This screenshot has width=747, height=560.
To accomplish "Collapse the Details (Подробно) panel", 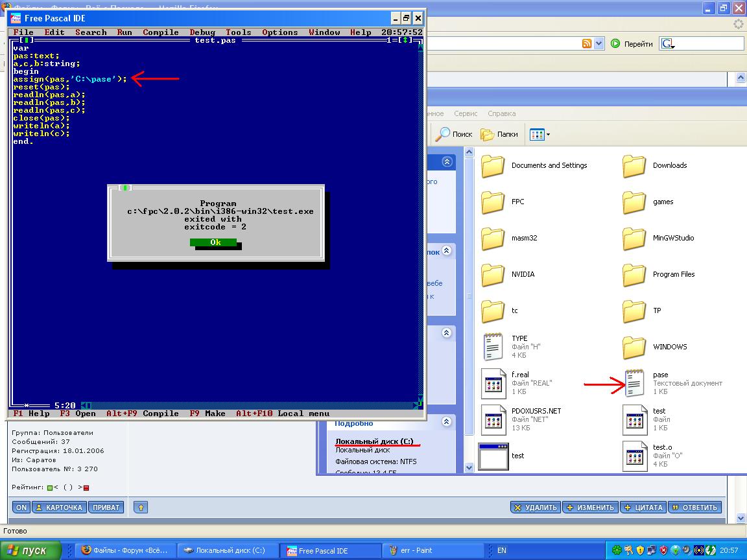I will 447,422.
